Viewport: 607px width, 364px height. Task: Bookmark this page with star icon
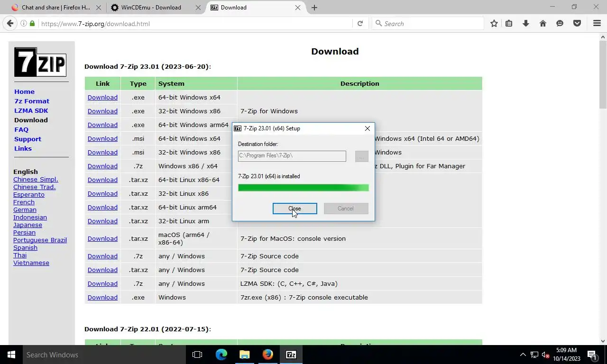coord(494,23)
